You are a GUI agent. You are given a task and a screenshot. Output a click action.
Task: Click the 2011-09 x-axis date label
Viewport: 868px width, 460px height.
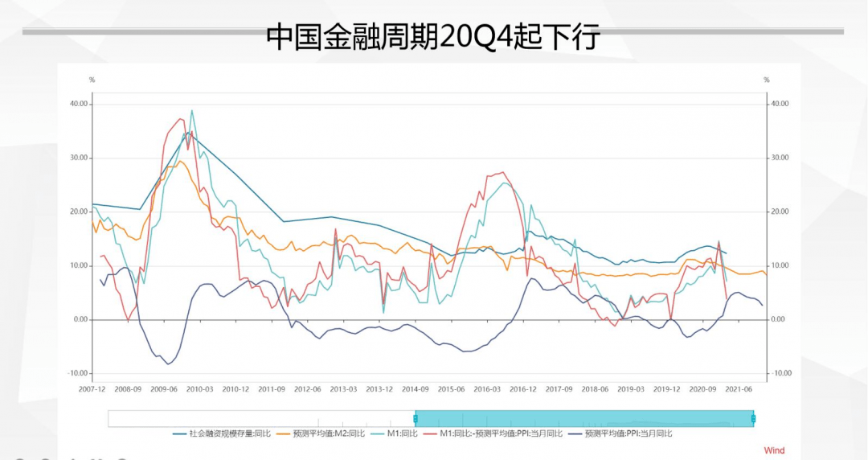coord(272,389)
